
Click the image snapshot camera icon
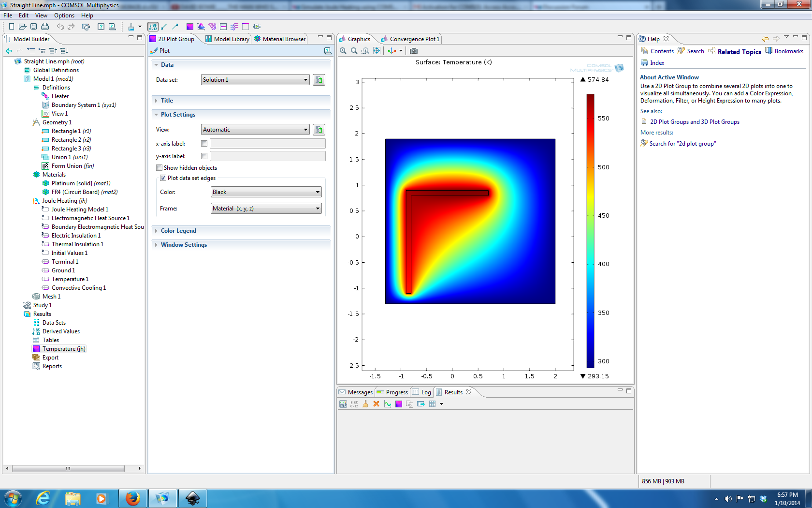pyautogui.click(x=413, y=51)
